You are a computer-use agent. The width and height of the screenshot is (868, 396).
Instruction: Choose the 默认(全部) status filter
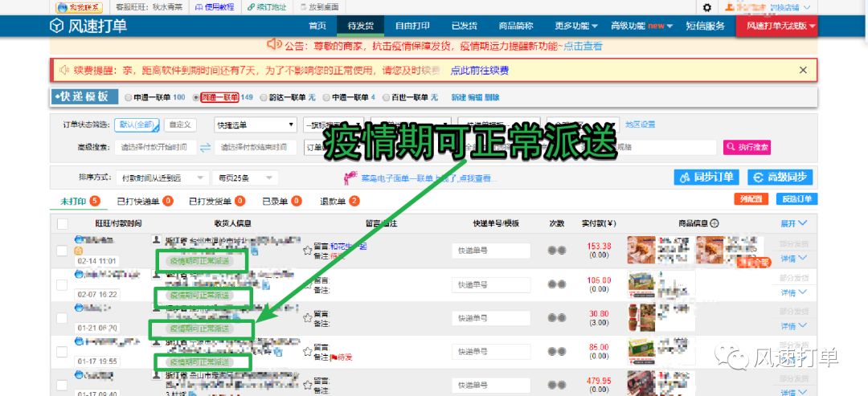pos(137,125)
